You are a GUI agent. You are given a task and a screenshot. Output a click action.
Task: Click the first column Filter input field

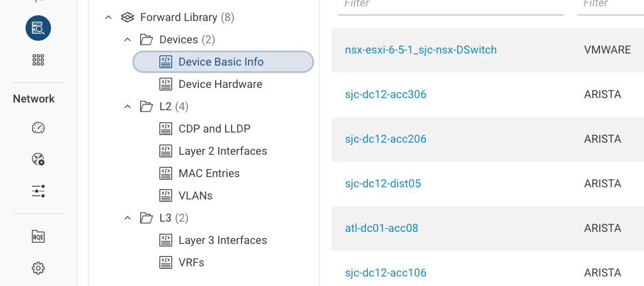click(x=451, y=5)
